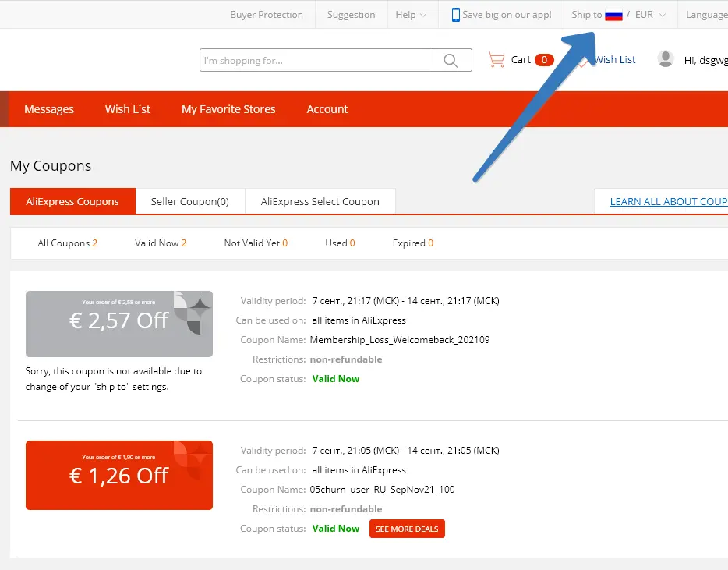Image resolution: width=728 pixels, height=570 pixels.
Task: Click the cart item count badge
Action: [x=544, y=60]
